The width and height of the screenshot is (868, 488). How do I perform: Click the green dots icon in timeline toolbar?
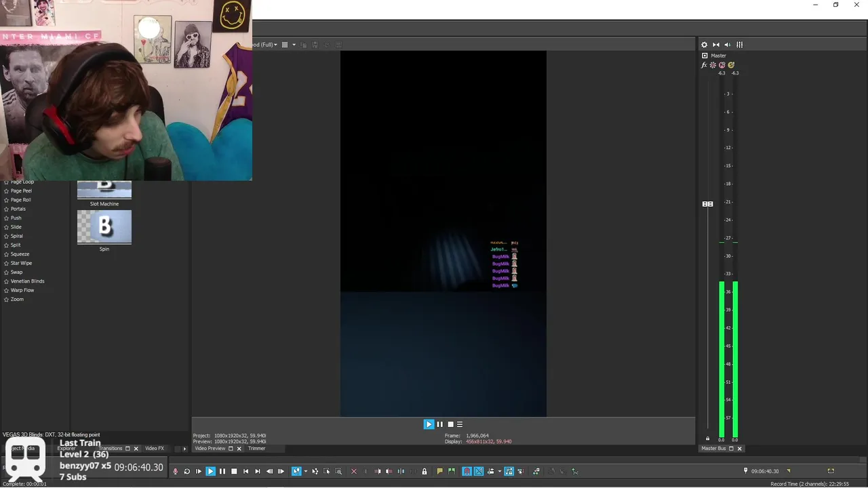pos(536,471)
